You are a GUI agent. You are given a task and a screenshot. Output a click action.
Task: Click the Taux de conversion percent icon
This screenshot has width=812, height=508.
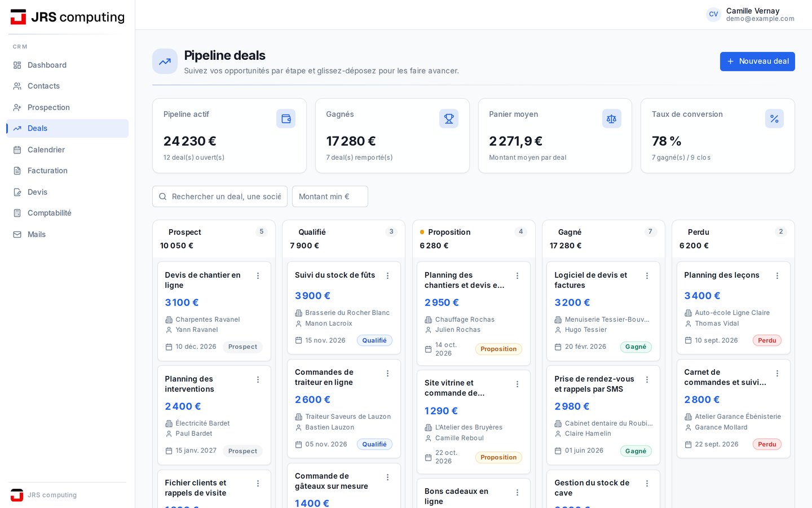(x=774, y=119)
